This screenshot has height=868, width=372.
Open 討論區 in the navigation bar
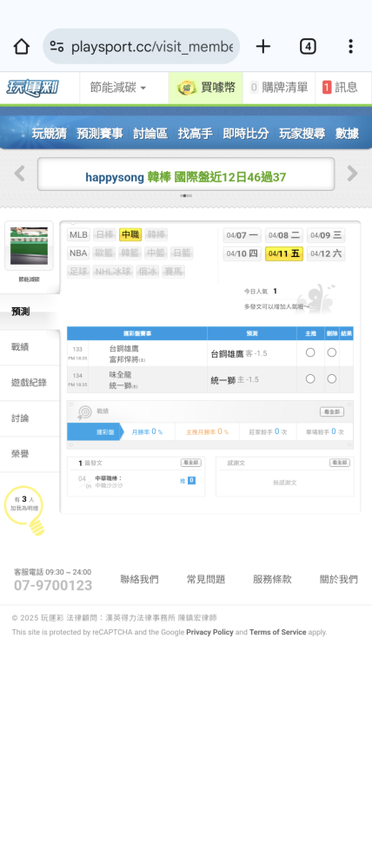[x=150, y=134]
